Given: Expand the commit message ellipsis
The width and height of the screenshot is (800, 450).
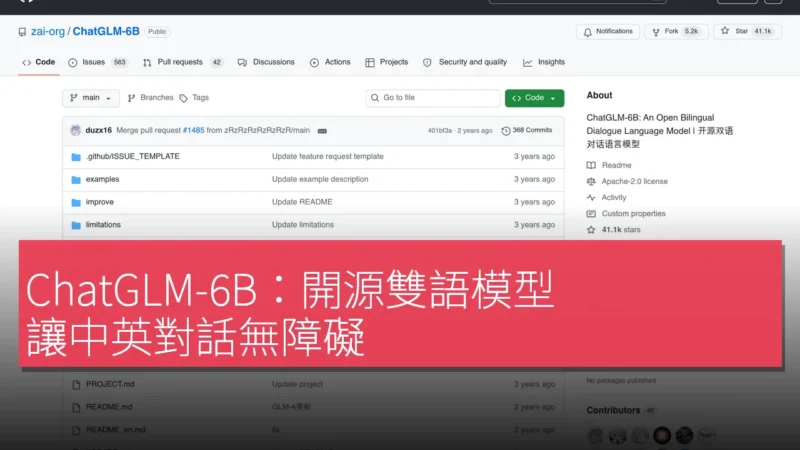Looking at the screenshot, I should point(322,131).
